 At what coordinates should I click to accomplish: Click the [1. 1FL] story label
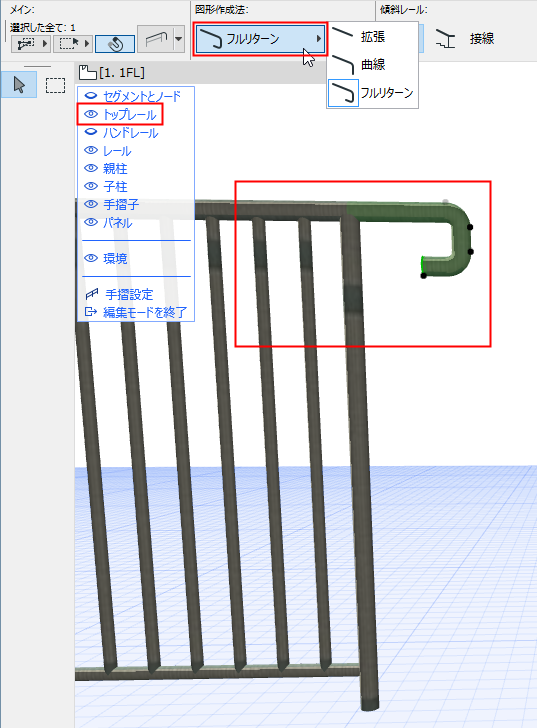tap(122, 73)
